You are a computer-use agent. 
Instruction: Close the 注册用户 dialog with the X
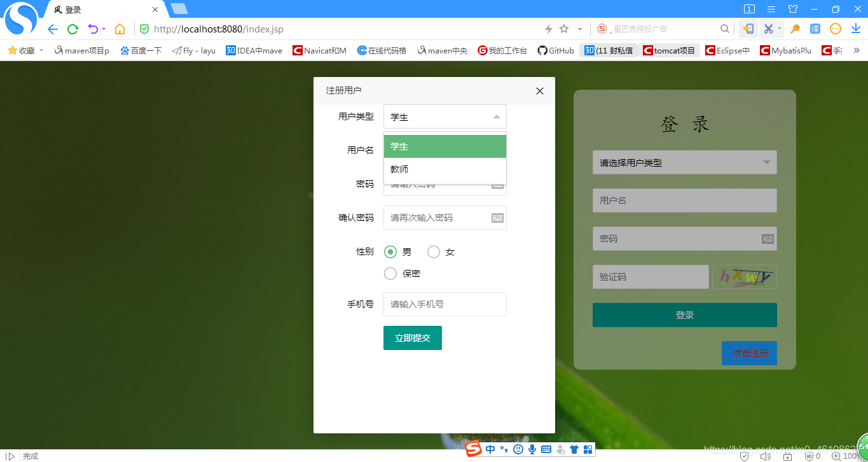540,91
